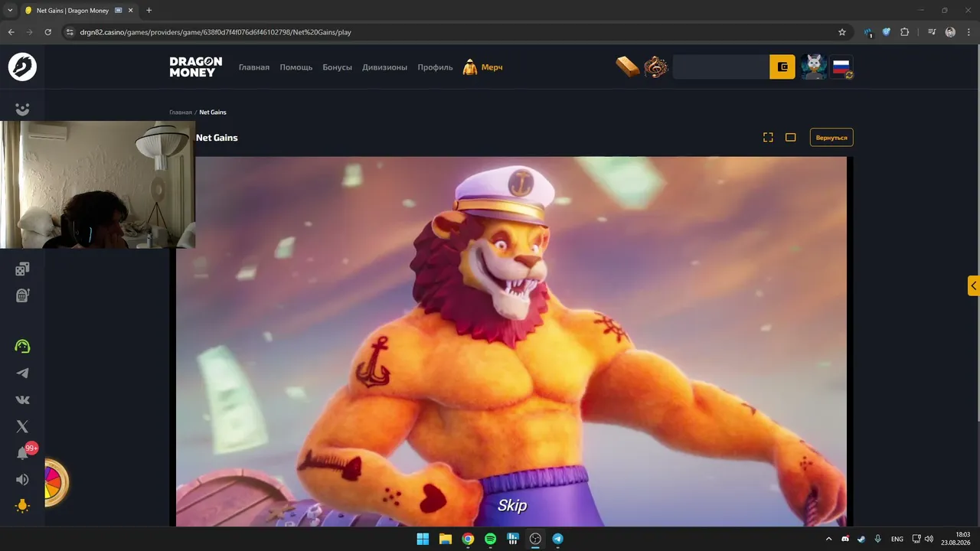
Task: Open the slot machine sidebar icon
Action: [22, 295]
